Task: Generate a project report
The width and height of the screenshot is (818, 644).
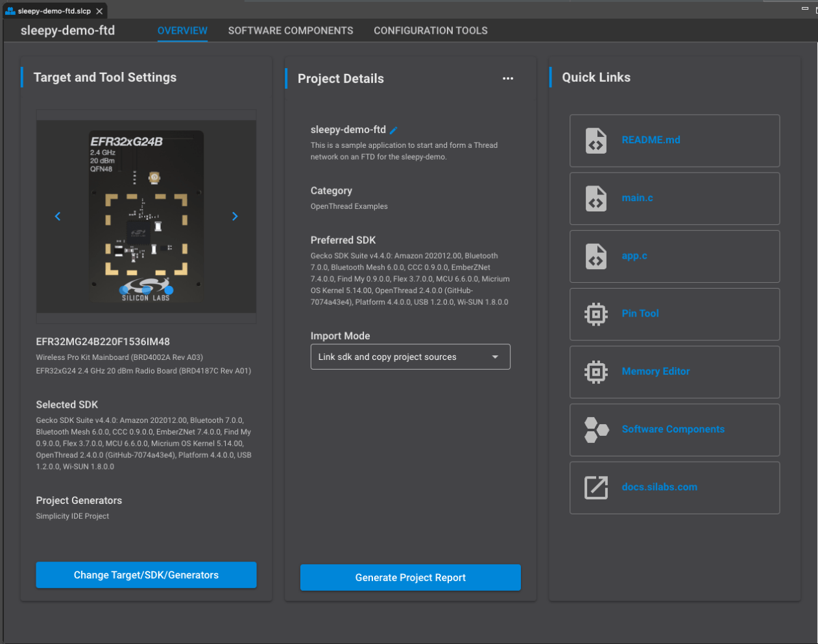Action: (x=410, y=577)
